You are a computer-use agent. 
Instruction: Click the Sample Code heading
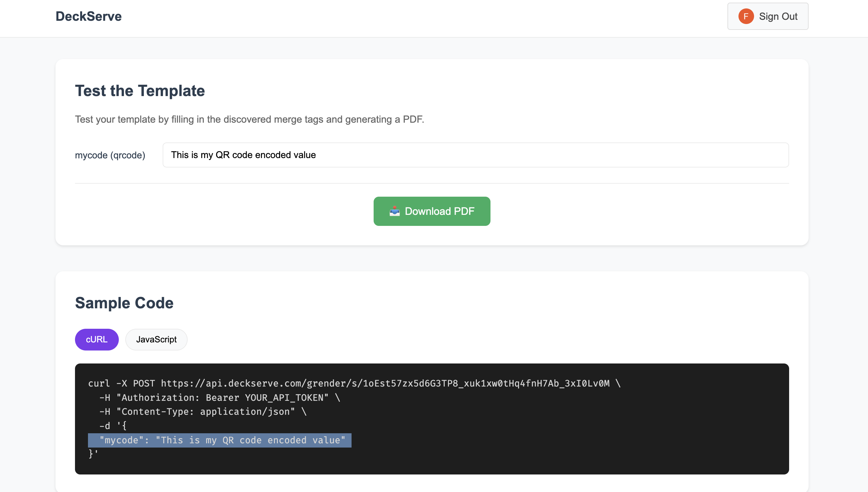pos(124,303)
